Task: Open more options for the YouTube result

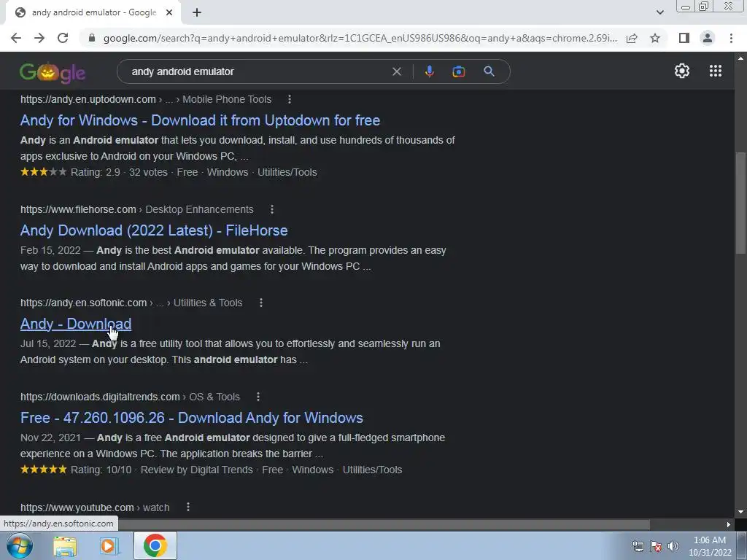Action: (x=187, y=507)
